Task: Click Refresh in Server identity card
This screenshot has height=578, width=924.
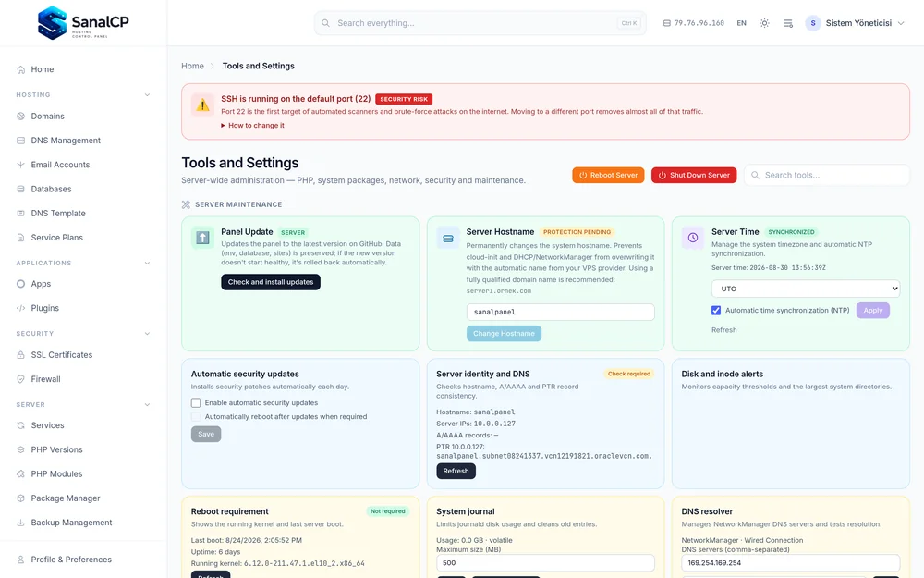Action: (x=456, y=472)
